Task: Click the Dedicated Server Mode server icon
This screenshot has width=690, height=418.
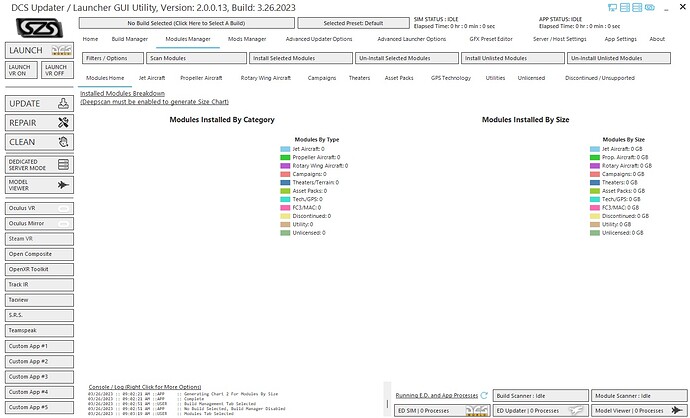Action: tap(63, 165)
